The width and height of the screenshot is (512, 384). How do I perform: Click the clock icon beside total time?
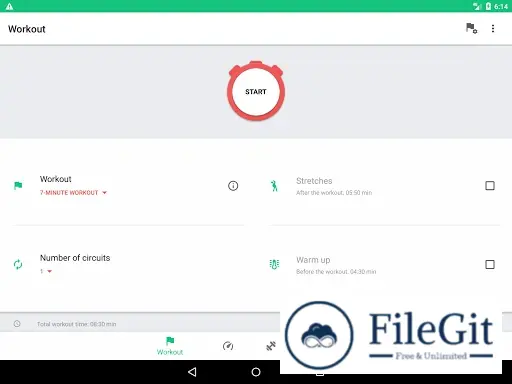click(x=17, y=324)
